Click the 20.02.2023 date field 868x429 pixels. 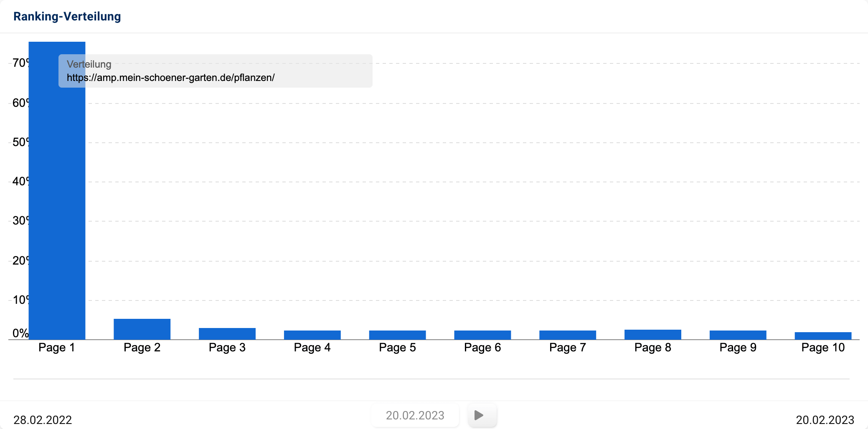(x=415, y=415)
